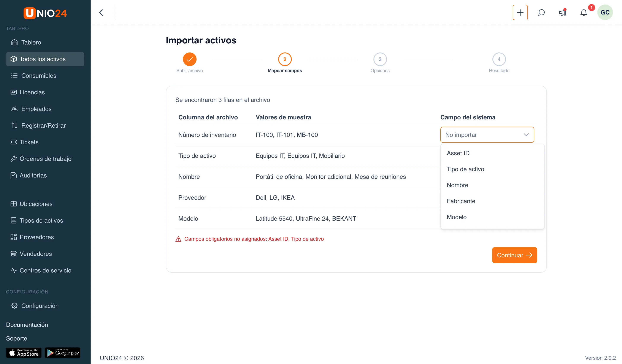
Task: Click the back arrow icon
Action: [x=101, y=13]
